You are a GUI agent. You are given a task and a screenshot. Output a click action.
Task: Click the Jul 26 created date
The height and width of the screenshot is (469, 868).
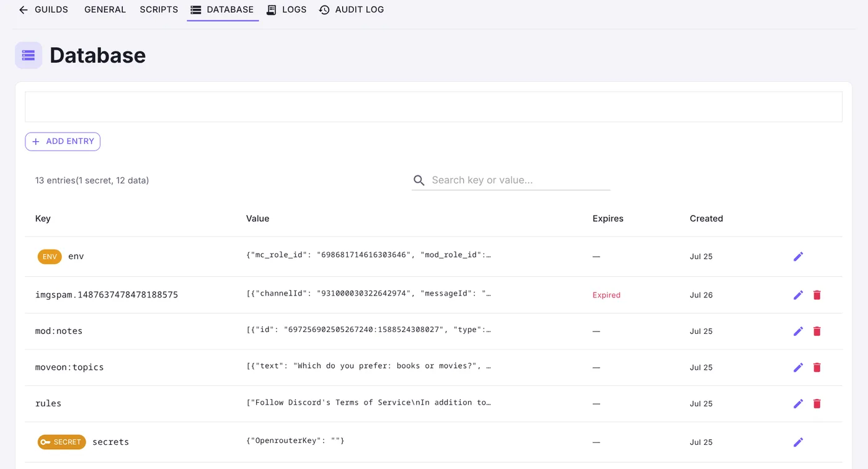[x=701, y=296]
